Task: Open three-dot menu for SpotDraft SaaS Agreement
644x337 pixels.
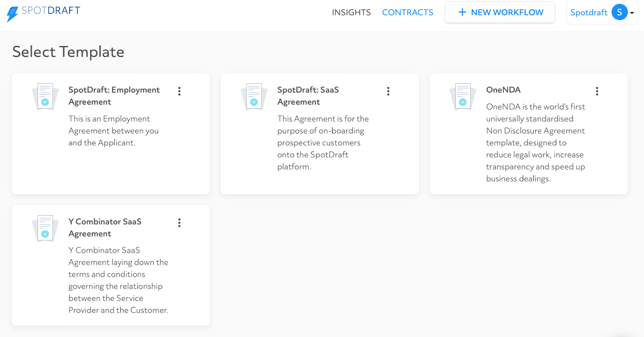Action: tap(388, 91)
